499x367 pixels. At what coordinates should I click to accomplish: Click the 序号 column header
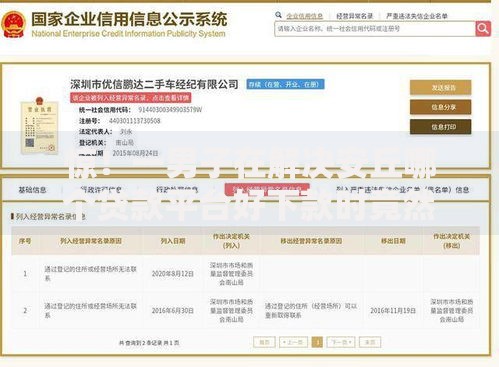point(25,241)
